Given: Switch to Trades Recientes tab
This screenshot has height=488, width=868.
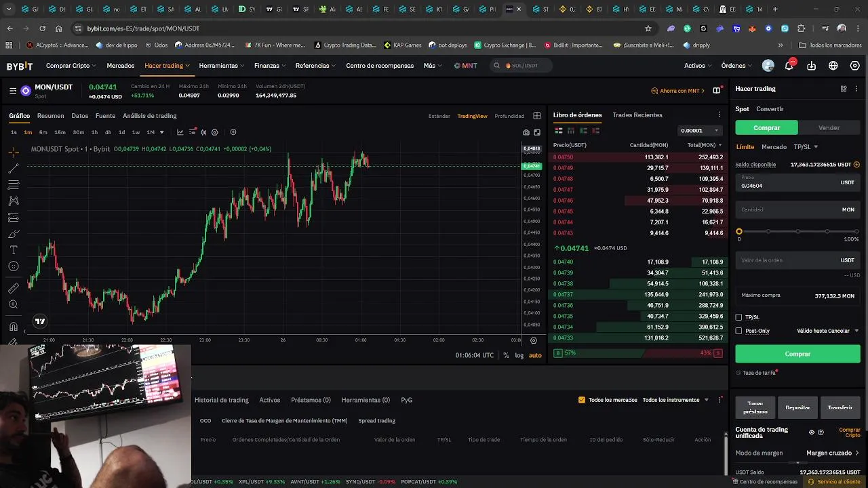Looking at the screenshot, I should click(x=637, y=115).
